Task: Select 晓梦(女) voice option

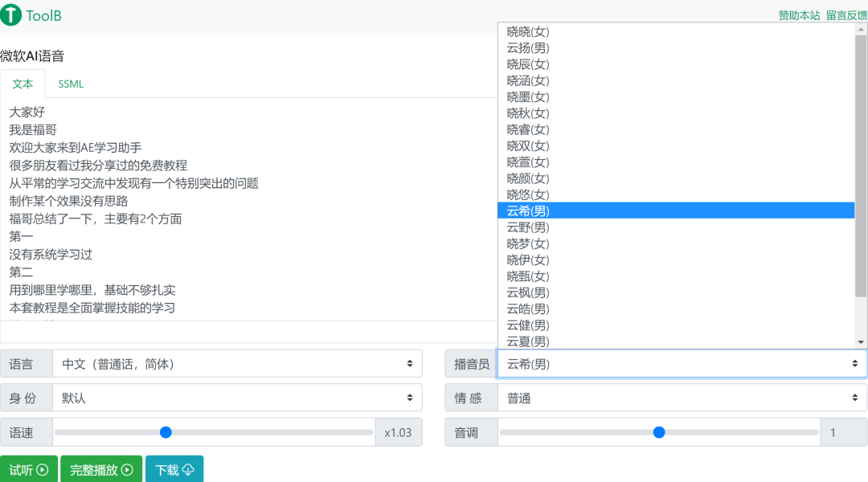Action: coord(676,243)
